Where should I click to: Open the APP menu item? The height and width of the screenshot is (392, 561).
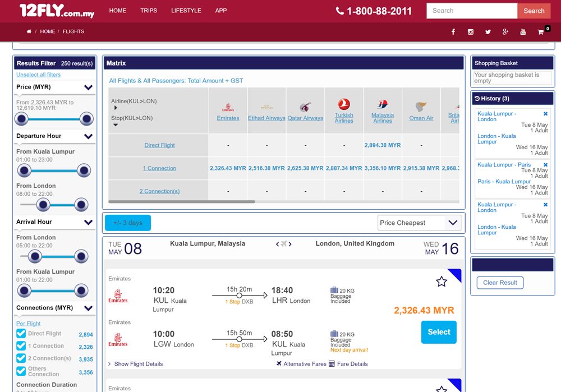click(220, 11)
